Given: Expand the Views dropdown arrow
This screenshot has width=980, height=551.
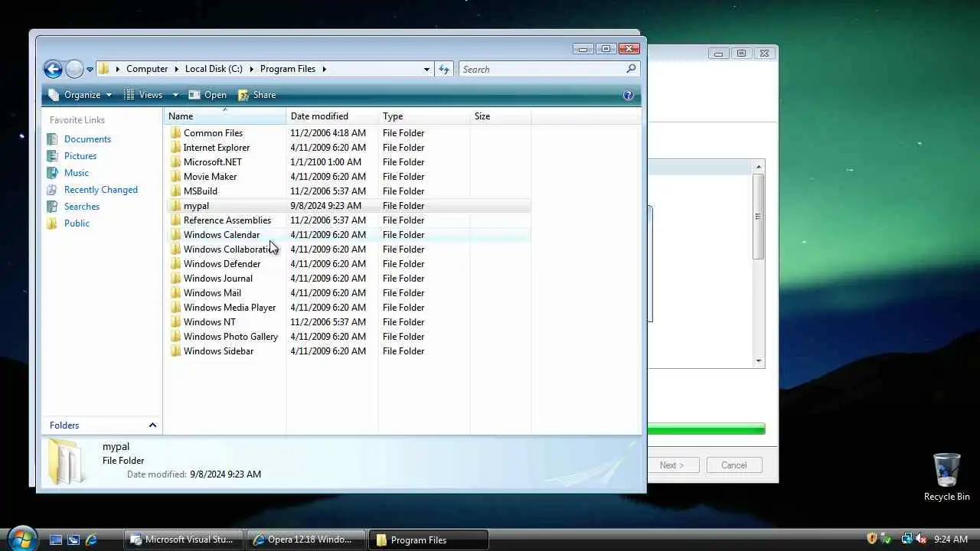Looking at the screenshot, I should (x=175, y=95).
